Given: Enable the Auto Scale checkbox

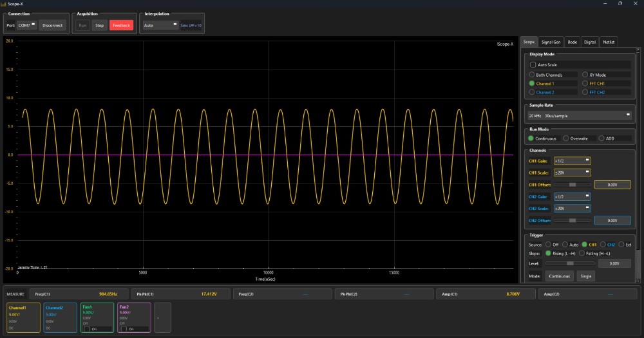Looking at the screenshot, I should [533, 65].
